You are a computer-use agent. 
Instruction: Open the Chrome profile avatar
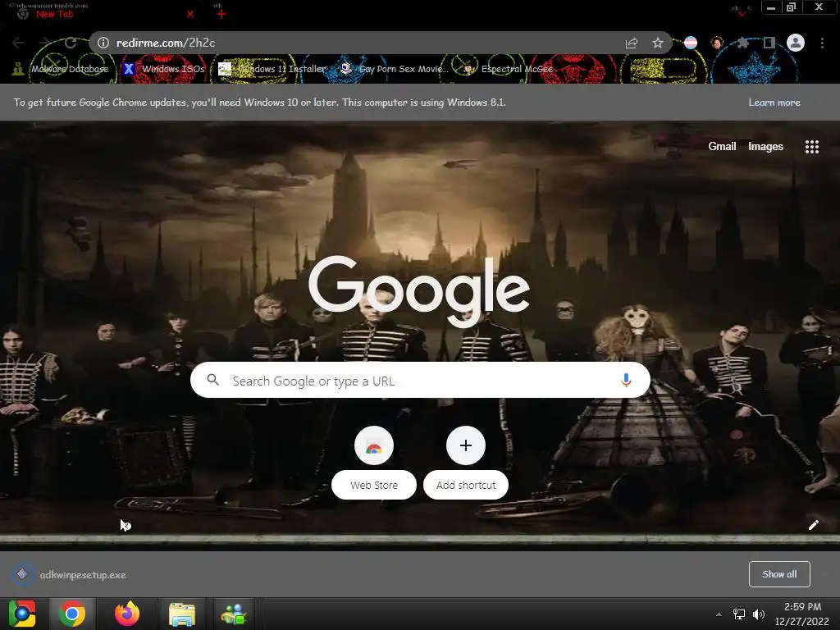pos(796,43)
